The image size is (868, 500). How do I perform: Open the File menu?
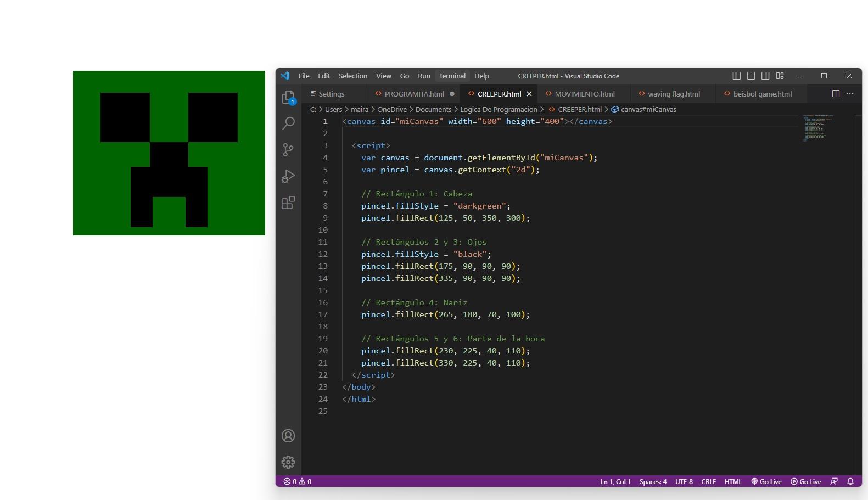(x=304, y=76)
